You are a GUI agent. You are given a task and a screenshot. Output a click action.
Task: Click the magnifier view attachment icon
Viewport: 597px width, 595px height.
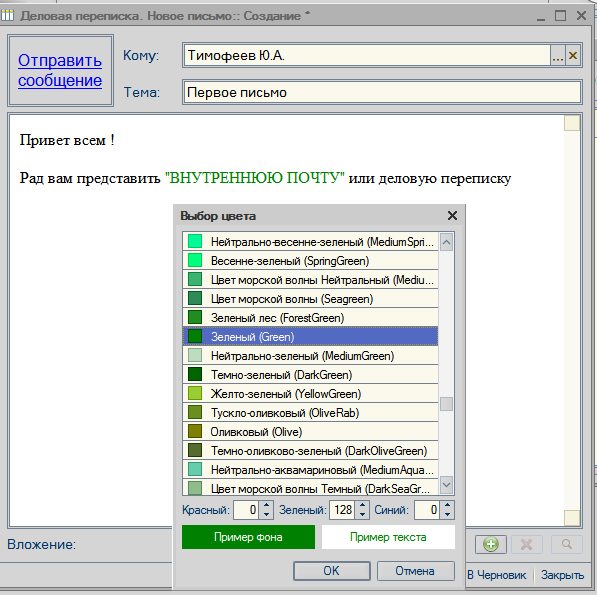click(x=567, y=544)
